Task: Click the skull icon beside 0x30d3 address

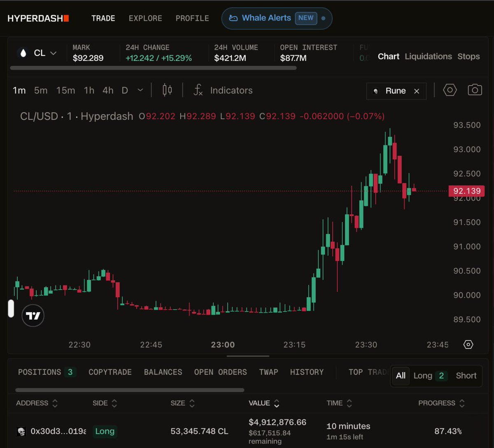Action: coord(21,432)
